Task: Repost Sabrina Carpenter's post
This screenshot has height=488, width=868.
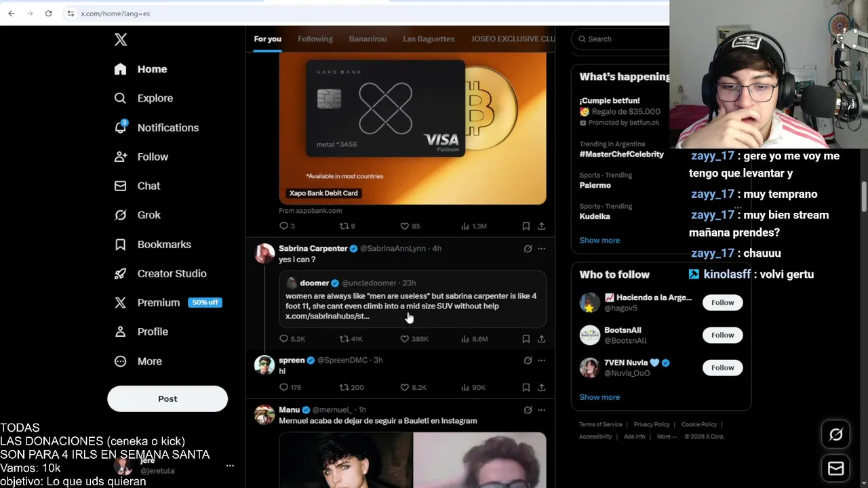Action: coord(351,338)
